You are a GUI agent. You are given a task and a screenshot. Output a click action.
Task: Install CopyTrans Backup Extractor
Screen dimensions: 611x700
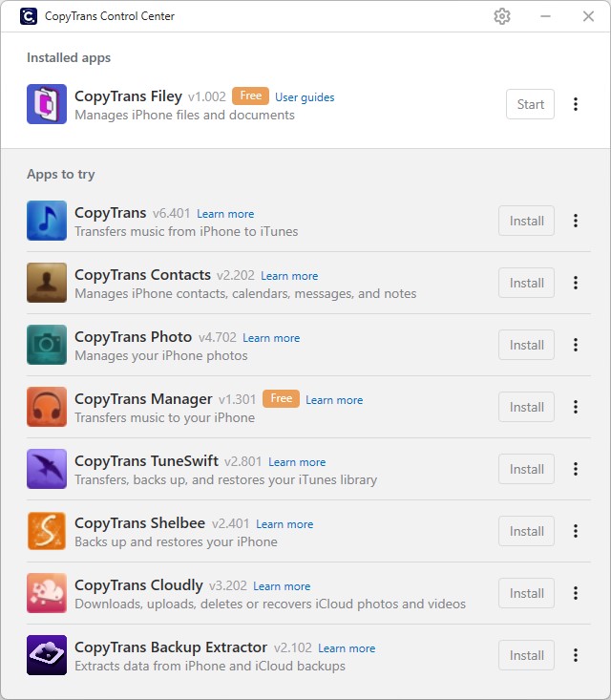point(527,655)
